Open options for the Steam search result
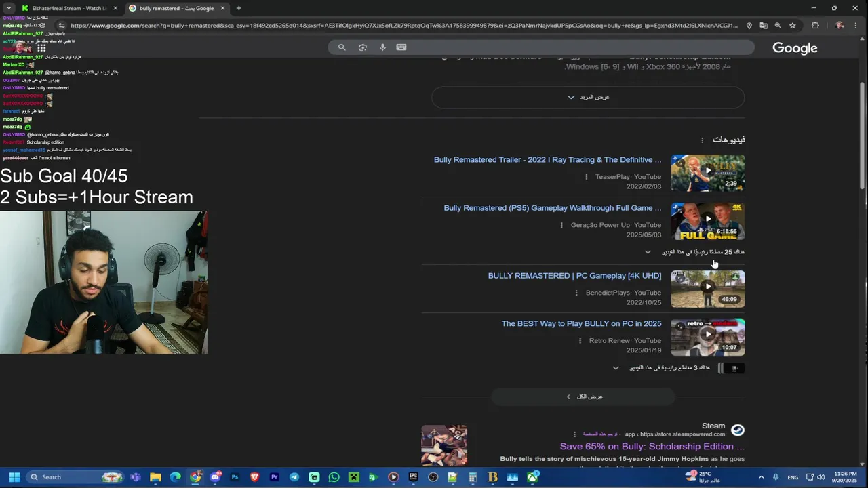 (574, 434)
